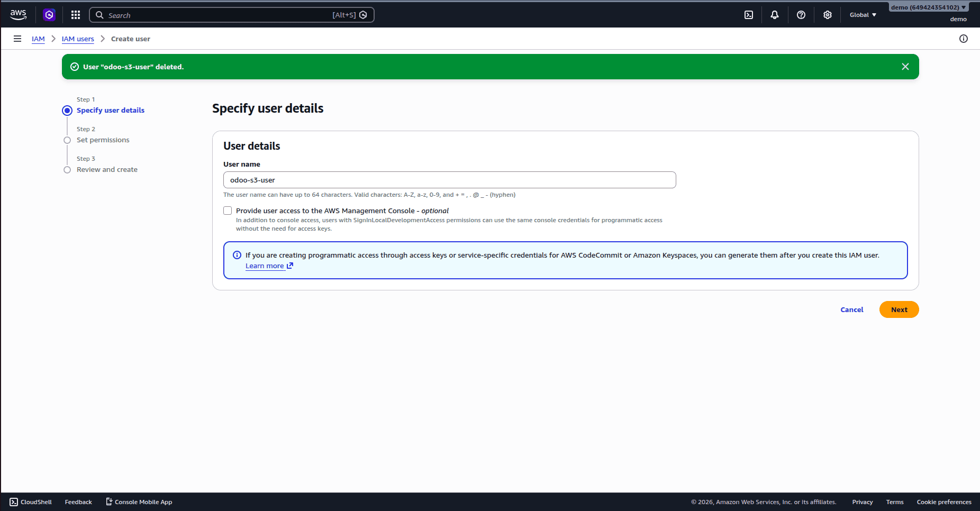
Task: Toggle the side navigation hamburger menu
Action: click(x=17, y=39)
